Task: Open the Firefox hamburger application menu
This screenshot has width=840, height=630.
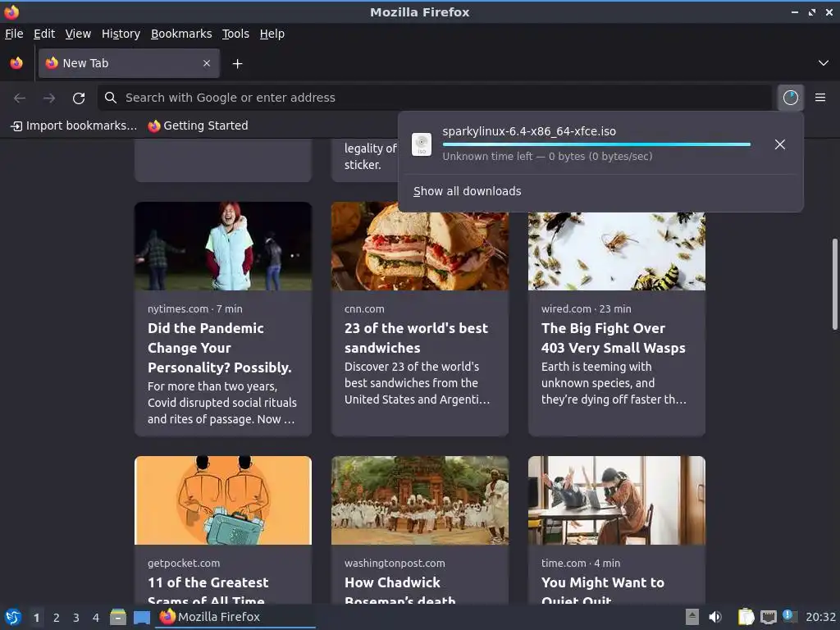Action: [x=820, y=98]
